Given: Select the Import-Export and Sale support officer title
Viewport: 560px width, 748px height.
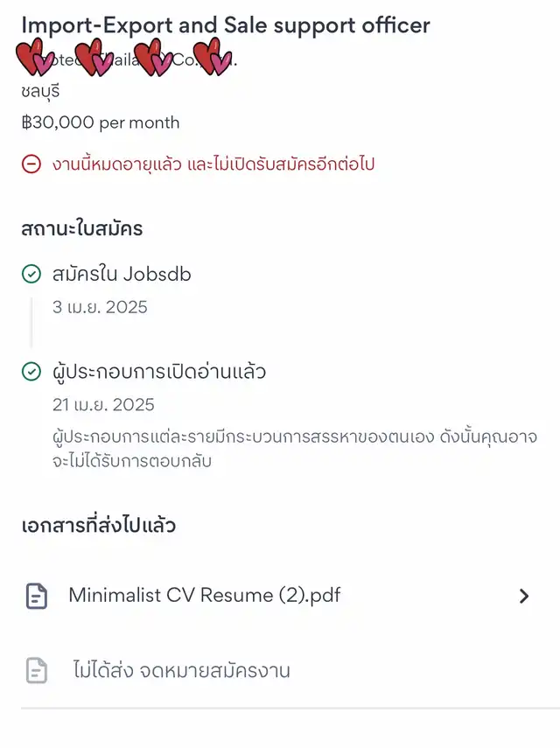Looking at the screenshot, I should (226, 25).
